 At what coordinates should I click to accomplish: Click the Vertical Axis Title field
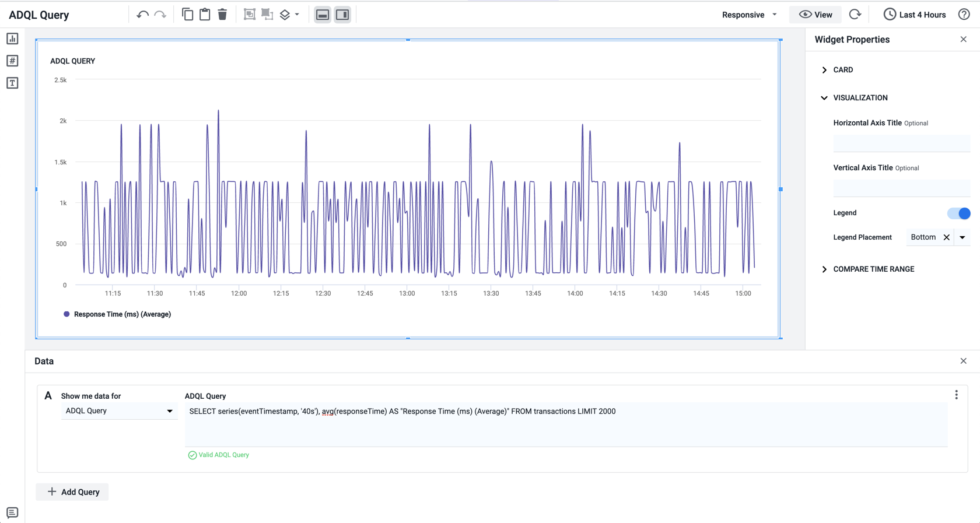click(x=901, y=188)
